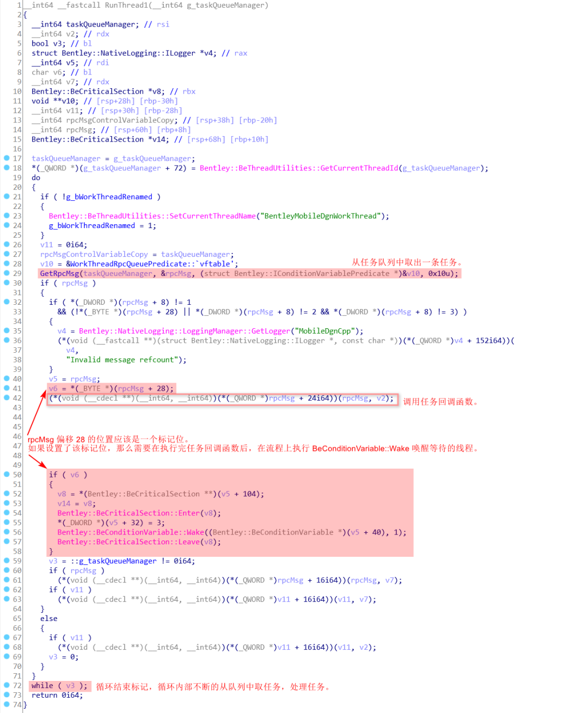The height and width of the screenshot is (713, 588).
Task: Select RunThread1 in the function signature
Action: [x=126, y=5]
